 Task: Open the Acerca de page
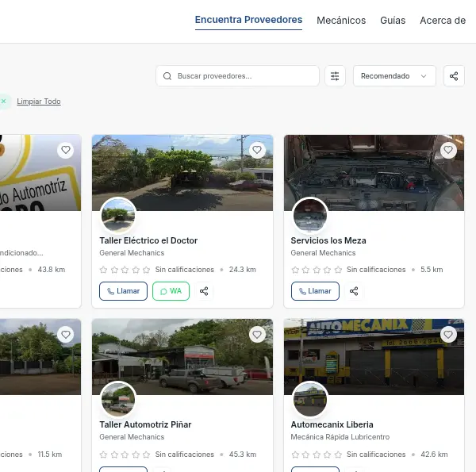coord(443,21)
